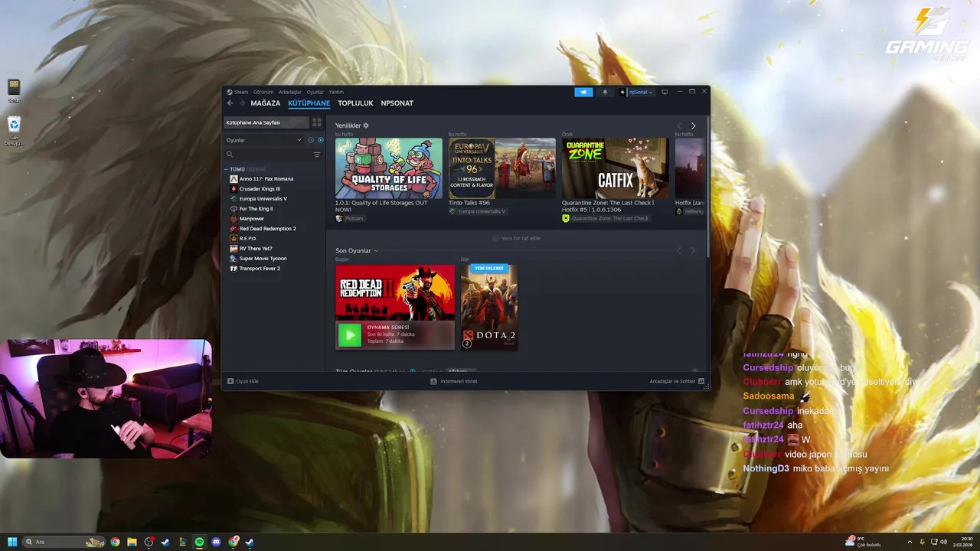Click the İndirmeleri Yönet label
Screen dimensions: 980x551
pos(459,381)
